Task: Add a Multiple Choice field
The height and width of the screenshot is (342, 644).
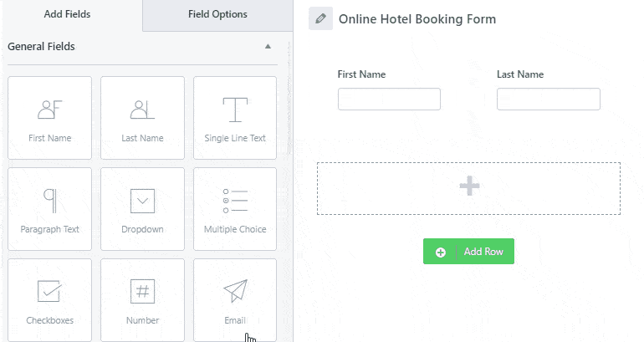Action: click(x=235, y=209)
